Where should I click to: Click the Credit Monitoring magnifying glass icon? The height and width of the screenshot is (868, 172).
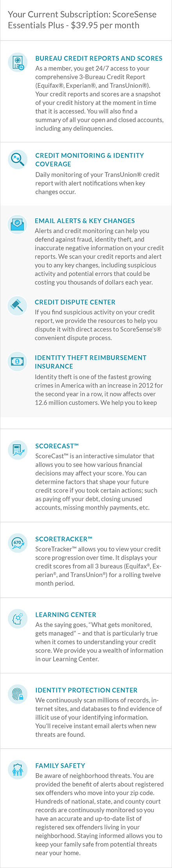(18, 159)
